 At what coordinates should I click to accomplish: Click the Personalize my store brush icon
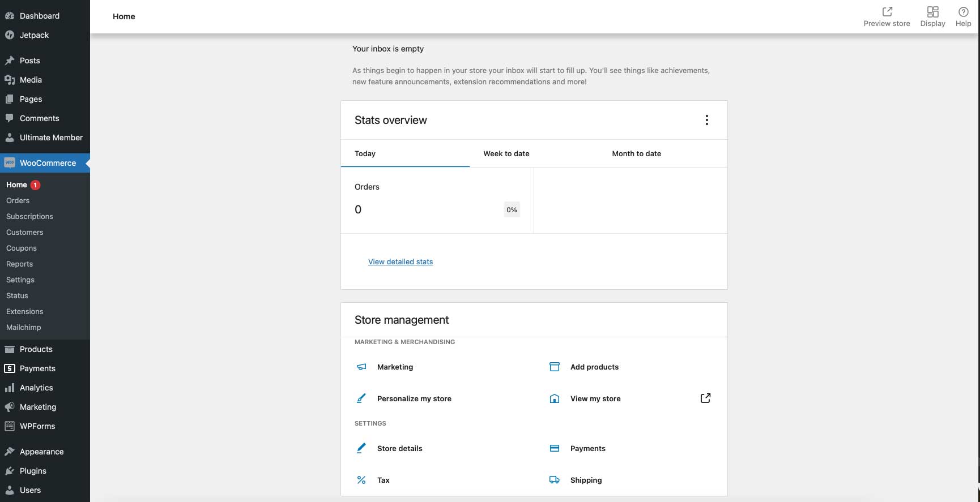(361, 398)
